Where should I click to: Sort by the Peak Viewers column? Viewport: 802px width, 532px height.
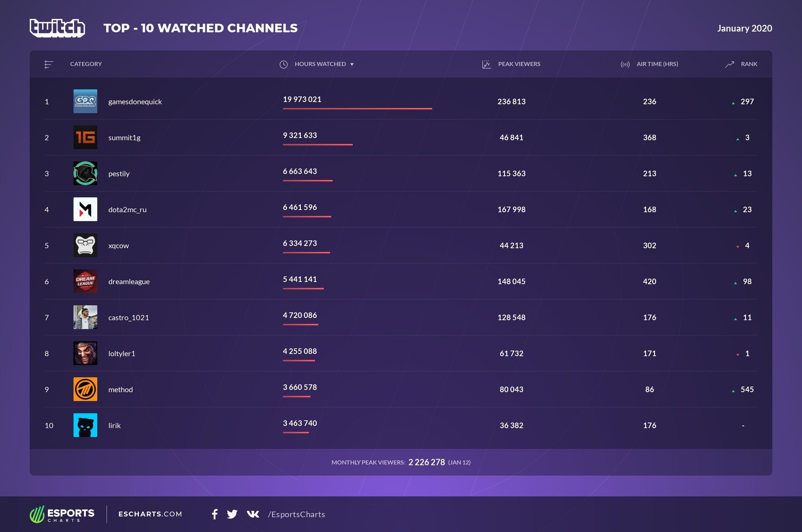tap(519, 64)
